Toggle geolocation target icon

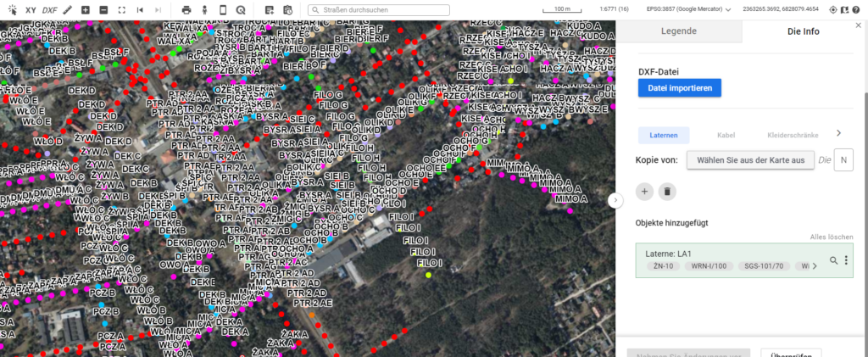point(832,9)
